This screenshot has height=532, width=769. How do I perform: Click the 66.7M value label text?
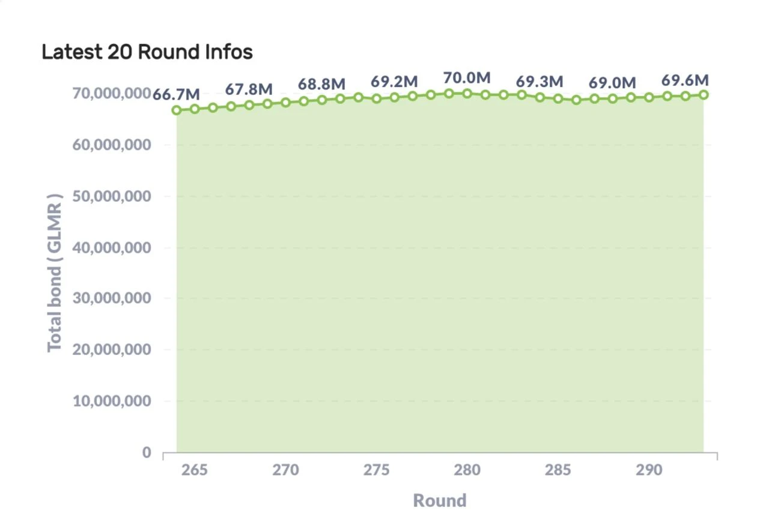click(x=176, y=95)
